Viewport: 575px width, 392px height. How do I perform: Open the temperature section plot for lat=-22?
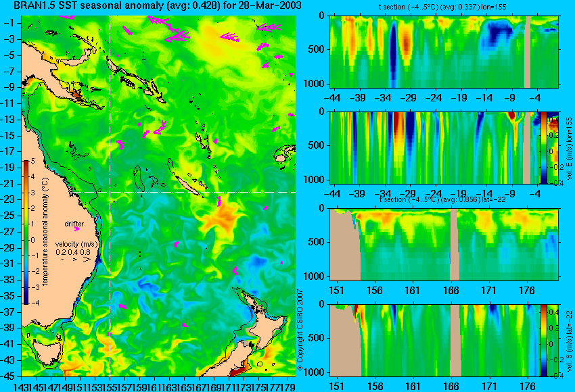point(444,245)
